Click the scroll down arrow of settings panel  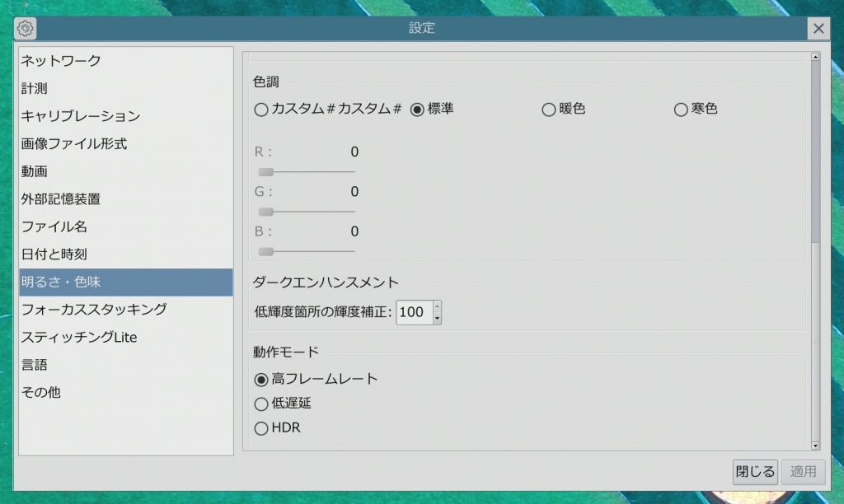[815, 446]
